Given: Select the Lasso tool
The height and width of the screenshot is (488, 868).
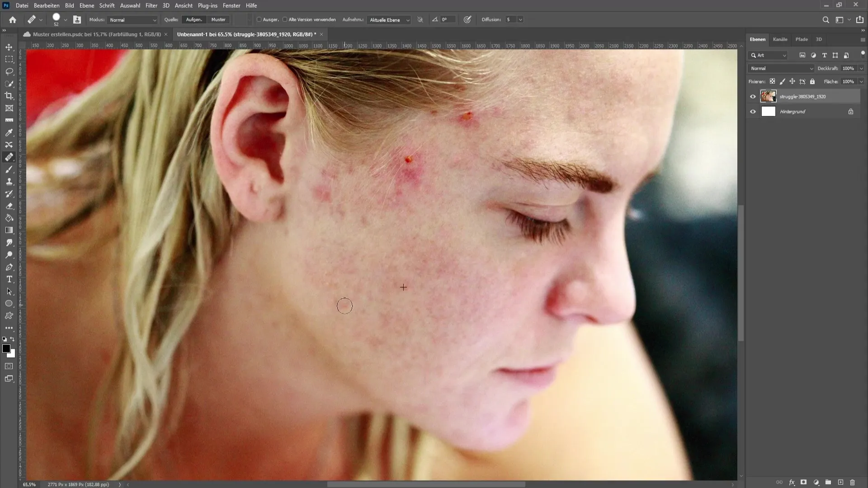Looking at the screenshot, I should pyautogui.click(x=9, y=71).
